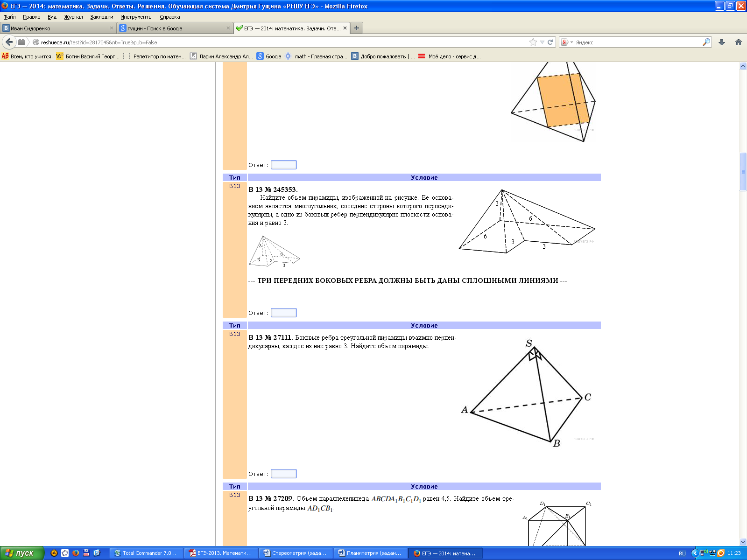The height and width of the screenshot is (560, 747).
Task: Switch to ЕГЭ-2013 PDF taskbar window
Action: [x=221, y=553]
